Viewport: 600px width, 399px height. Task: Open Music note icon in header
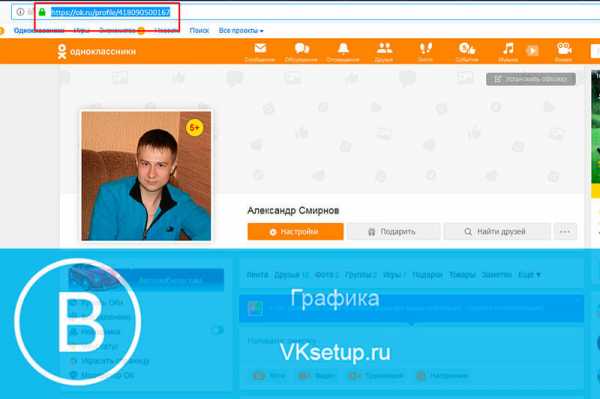508,49
